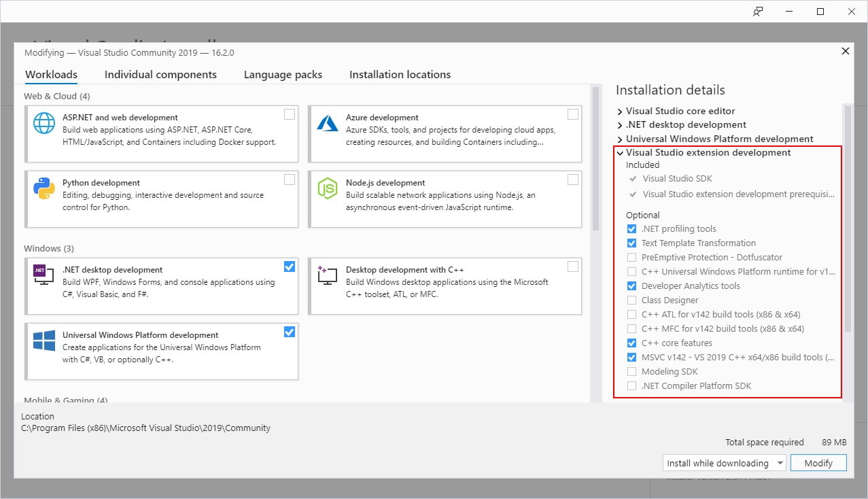Click the Modify button

[818, 462]
